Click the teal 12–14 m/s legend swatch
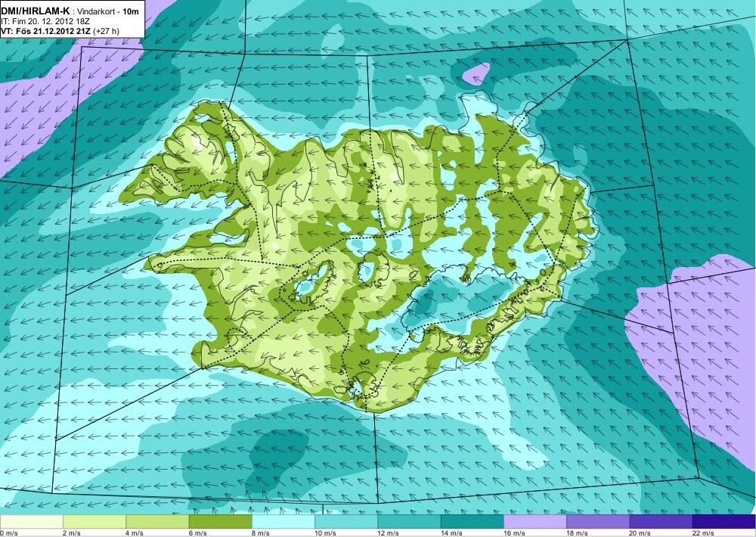Viewport: 756px width, 537px height. pyautogui.click(x=409, y=522)
